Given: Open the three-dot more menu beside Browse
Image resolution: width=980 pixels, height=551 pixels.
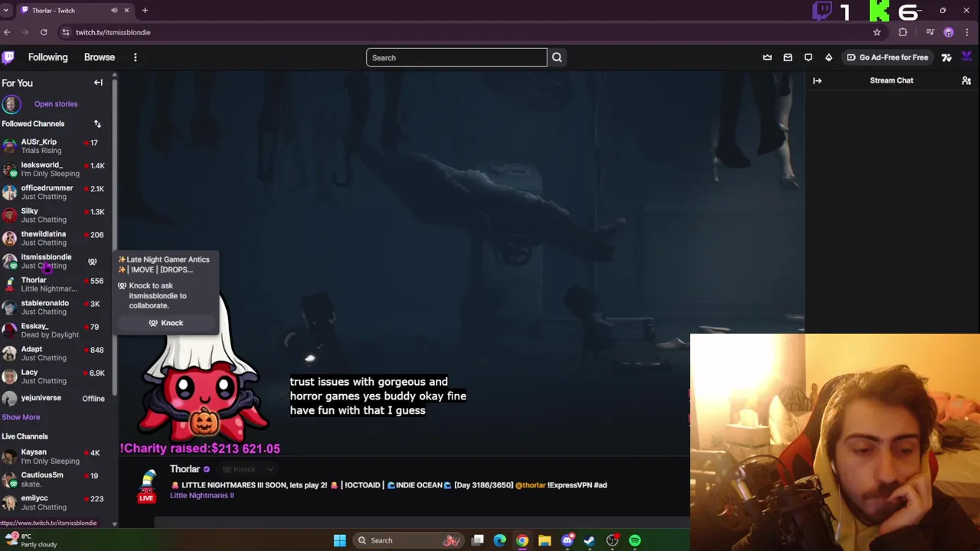Looking at the screenshot, I should (135, 57).
